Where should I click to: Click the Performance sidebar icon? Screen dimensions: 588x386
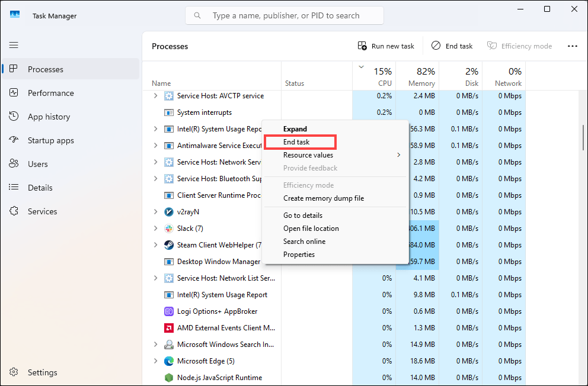click(14, 93)
